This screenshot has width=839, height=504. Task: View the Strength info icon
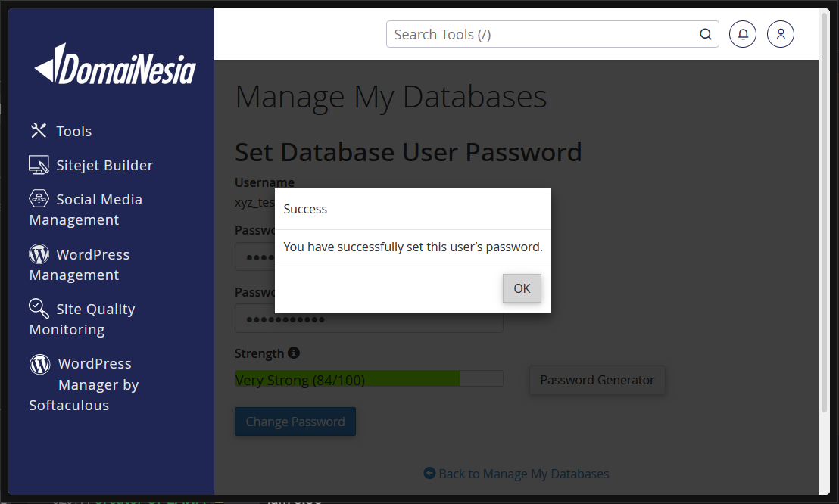294,353
